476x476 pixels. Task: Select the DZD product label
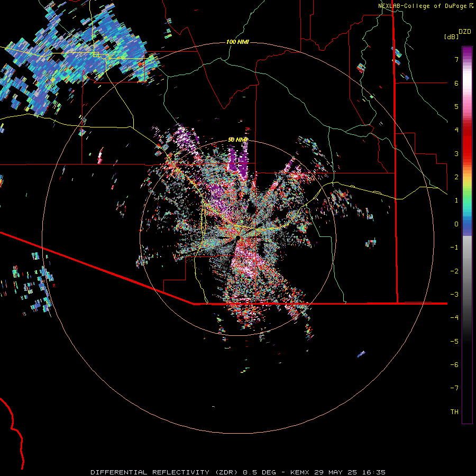click(465, 32)
